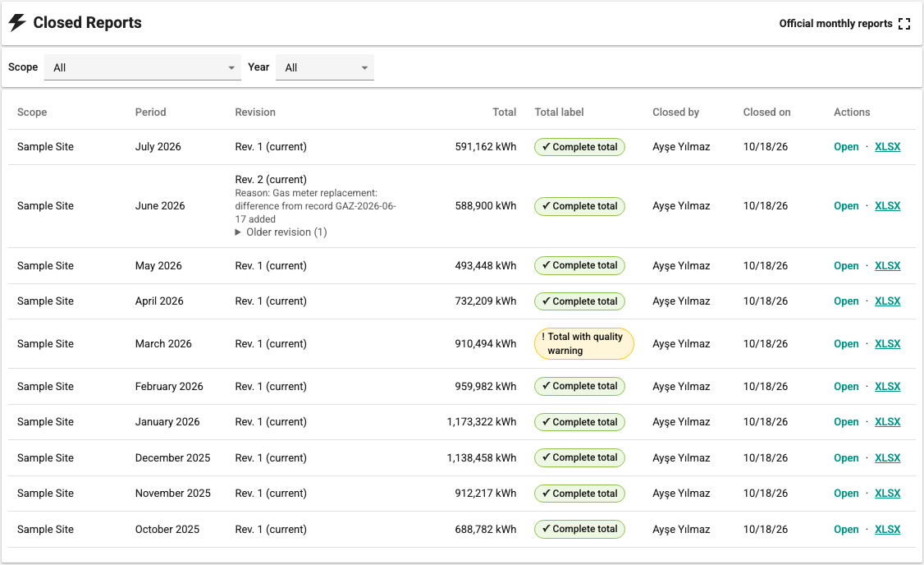Download XLSX for April 2026

coord(887,301)
